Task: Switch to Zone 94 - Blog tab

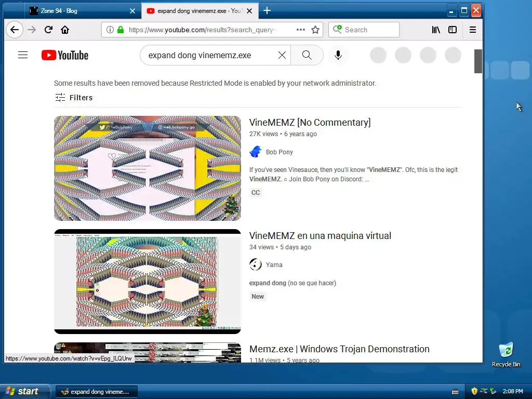Action: 78,11
